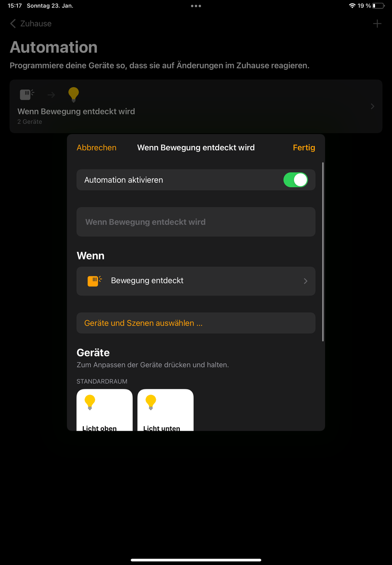This screenshot has height=565, width=392.
Task: Open the Bewegung entdeckt trigger row
Action: coord(196,281)
